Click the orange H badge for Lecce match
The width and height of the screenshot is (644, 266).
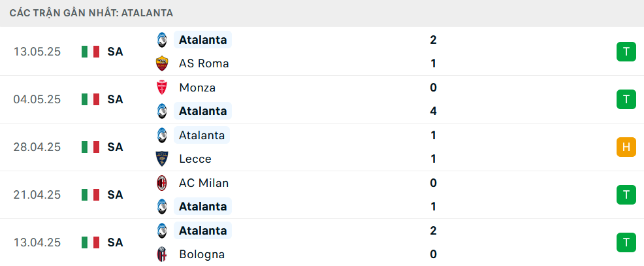click(x=626, y=147)
